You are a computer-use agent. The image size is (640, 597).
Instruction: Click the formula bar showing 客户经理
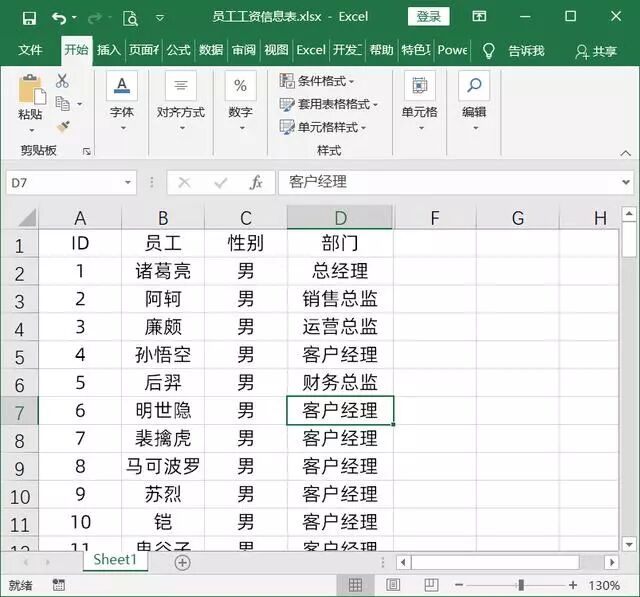tap(448, 182)
